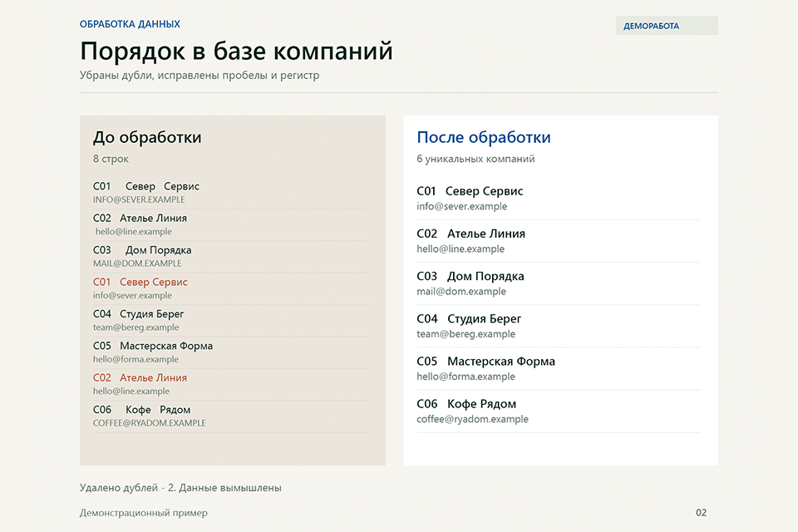Click "C01 Север Сервис" in После обработки
Image resolution: width=798 pixels, height=532 pixels.
coord(470,191)
